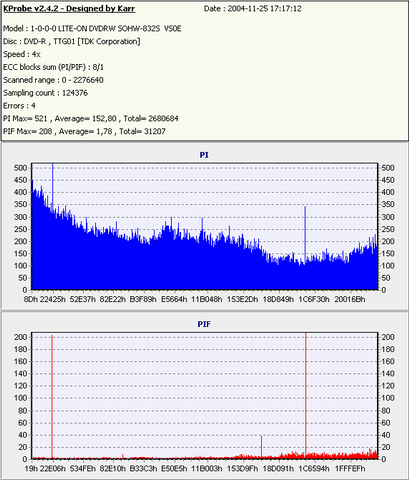The width and height of the screenshot is (409, 480).
Task: Click the PI Max statistics line
Action: 91,119
